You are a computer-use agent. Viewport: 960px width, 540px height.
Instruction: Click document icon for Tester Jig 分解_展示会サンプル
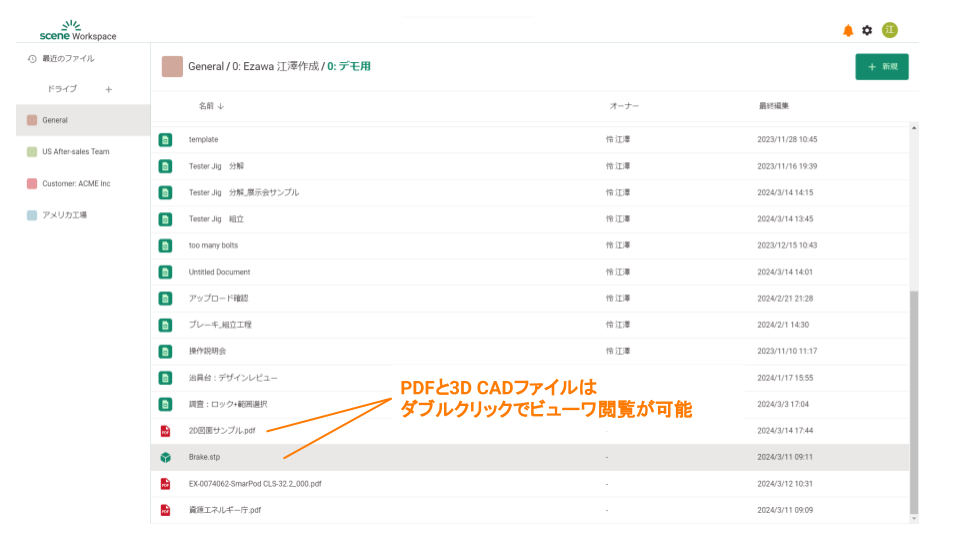[165, 192]
